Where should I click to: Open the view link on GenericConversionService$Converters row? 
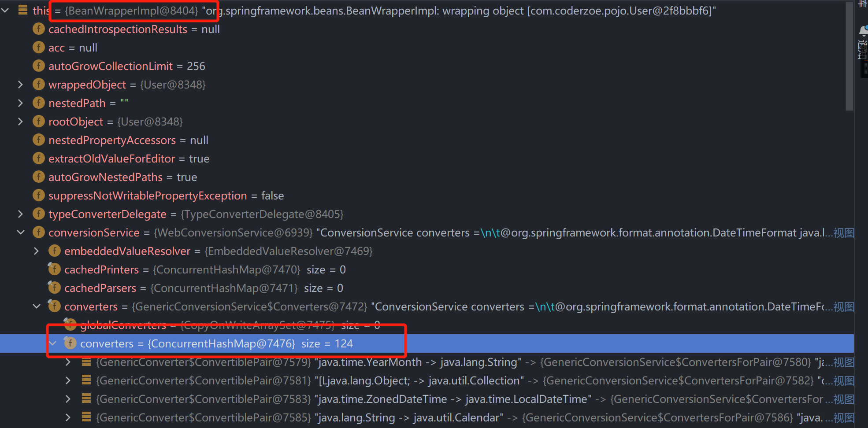tap(844, 306)
